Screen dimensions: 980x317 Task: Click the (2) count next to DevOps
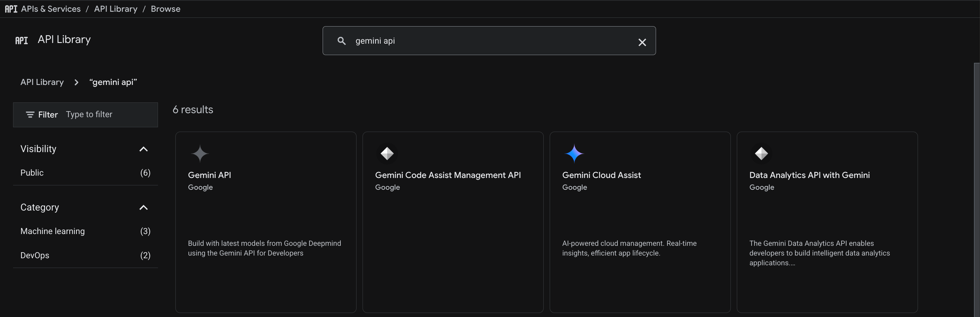coord(145,256)
